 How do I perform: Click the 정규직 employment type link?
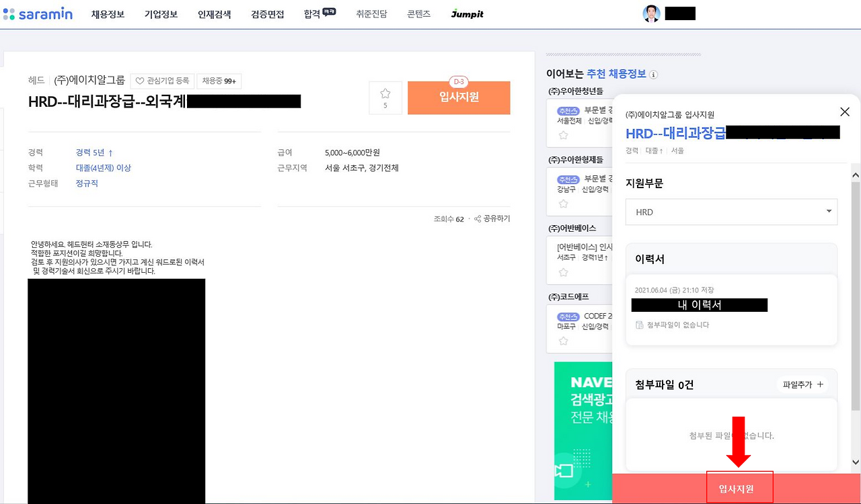(87, 183)
